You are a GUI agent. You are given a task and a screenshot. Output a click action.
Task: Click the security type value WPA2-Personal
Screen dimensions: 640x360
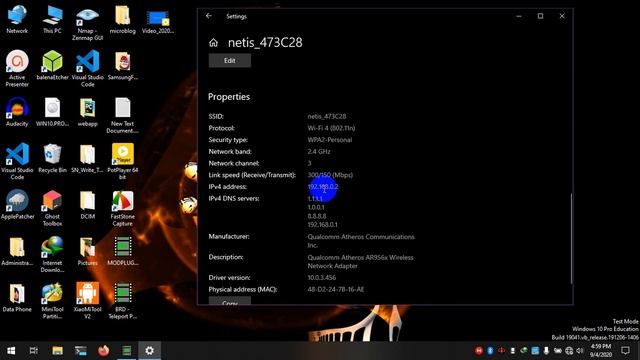coord(330,140)
